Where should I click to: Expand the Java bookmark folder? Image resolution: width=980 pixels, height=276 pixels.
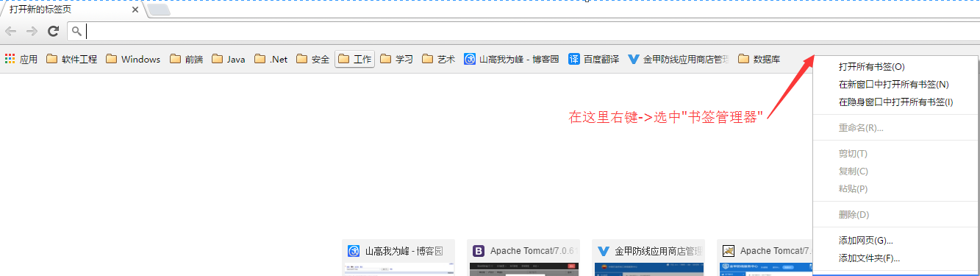point(229,60)
